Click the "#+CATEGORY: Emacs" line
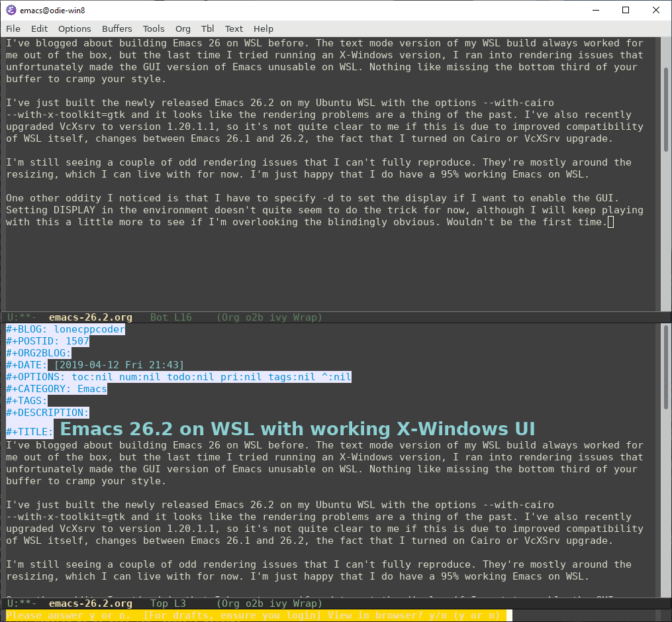This screenshot has height=622, width=672. coord(56,389)
